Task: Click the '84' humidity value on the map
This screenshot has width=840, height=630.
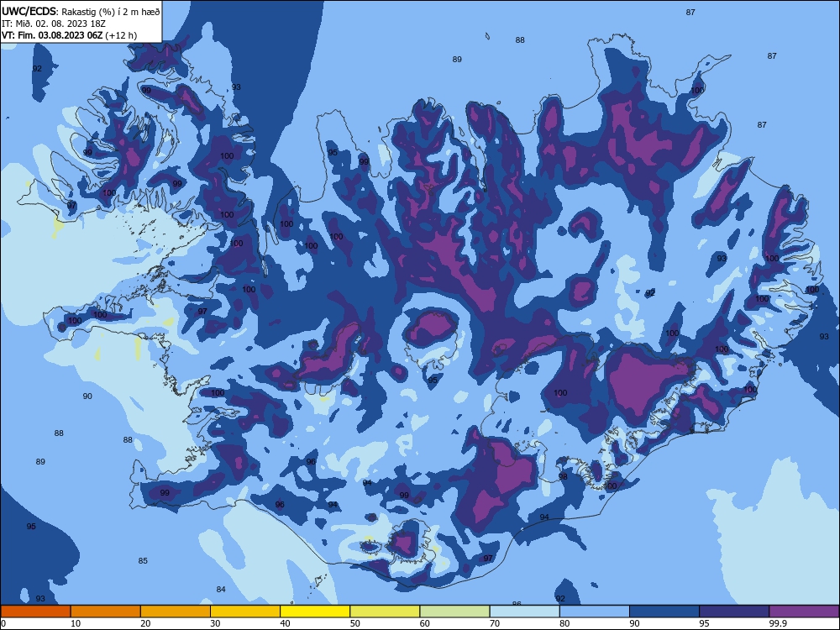Action: tap(221, 590)
